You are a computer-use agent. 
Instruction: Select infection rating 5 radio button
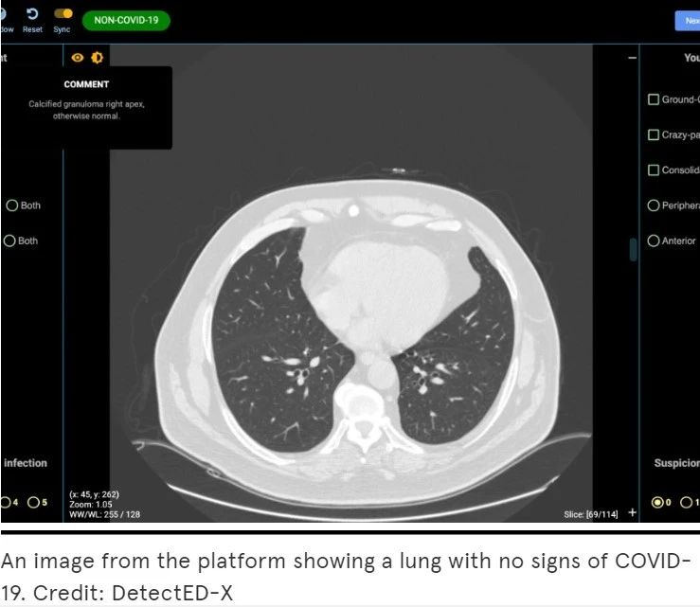33,502
